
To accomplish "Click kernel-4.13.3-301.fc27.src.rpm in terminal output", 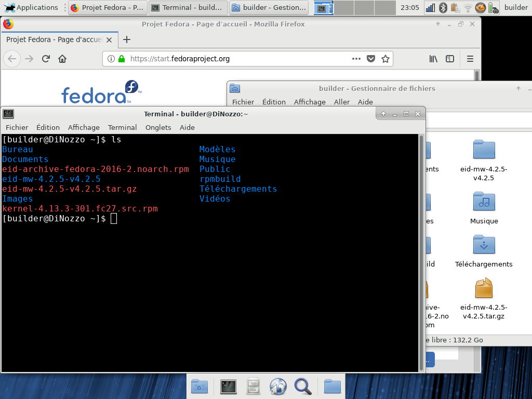I will coord(79,209).
